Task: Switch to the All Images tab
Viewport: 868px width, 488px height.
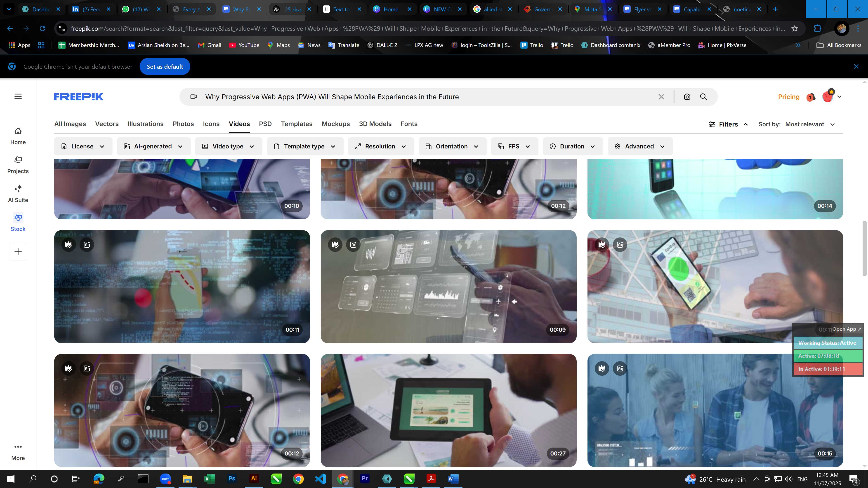Action: pos(70,124)
